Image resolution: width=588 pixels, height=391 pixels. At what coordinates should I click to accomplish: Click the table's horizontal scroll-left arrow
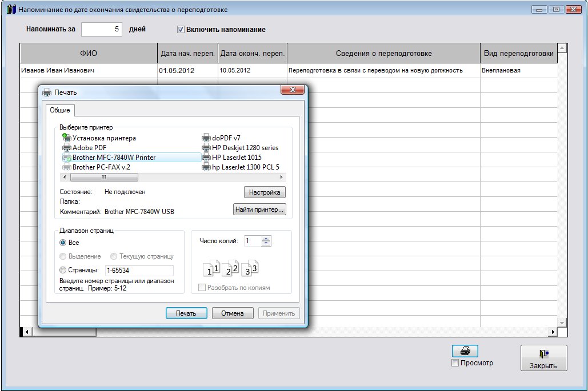(27, 332)
